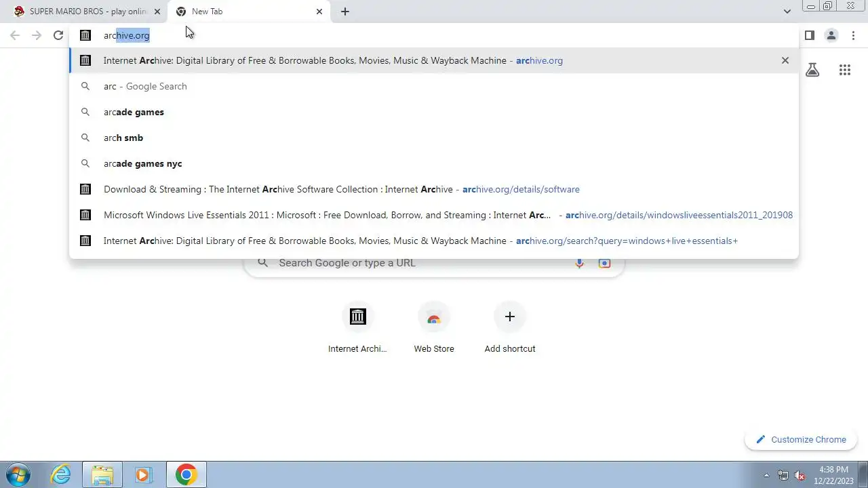Open the Windows Start menu
The height and width of the screenshot is (488, 868).
click(x=18, y=474)
